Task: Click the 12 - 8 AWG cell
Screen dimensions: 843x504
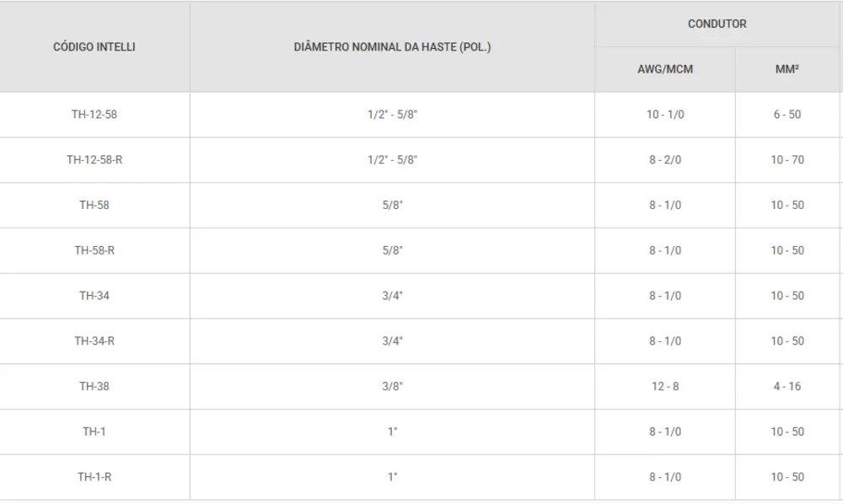Action: (x=665, y=387)
